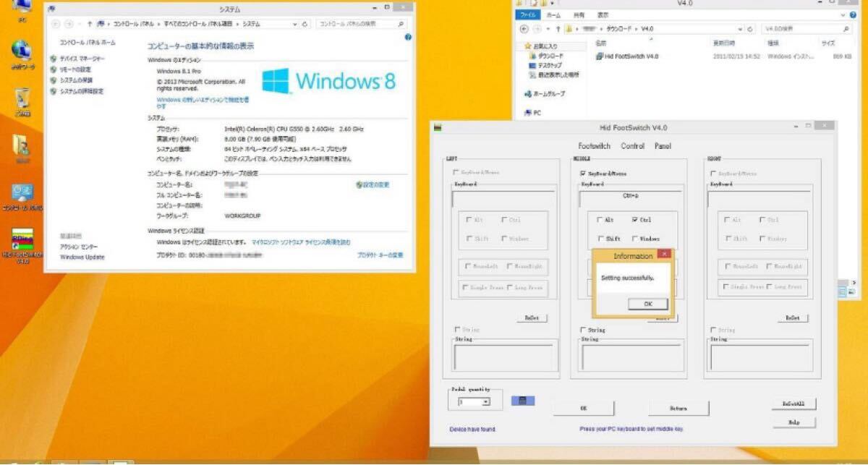Toggle MIDDLE KeyBoard/Mouse checkbox
Viewport: 868px width, 465px height.
click(x=584, y=174)
